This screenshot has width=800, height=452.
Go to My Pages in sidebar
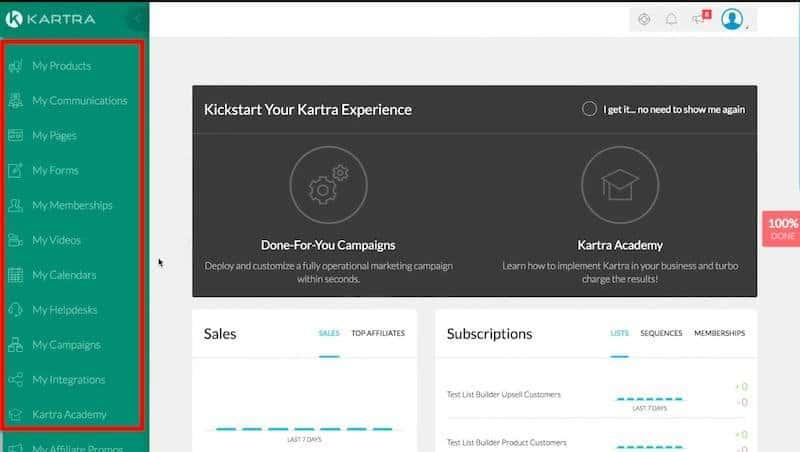point(54,136)
